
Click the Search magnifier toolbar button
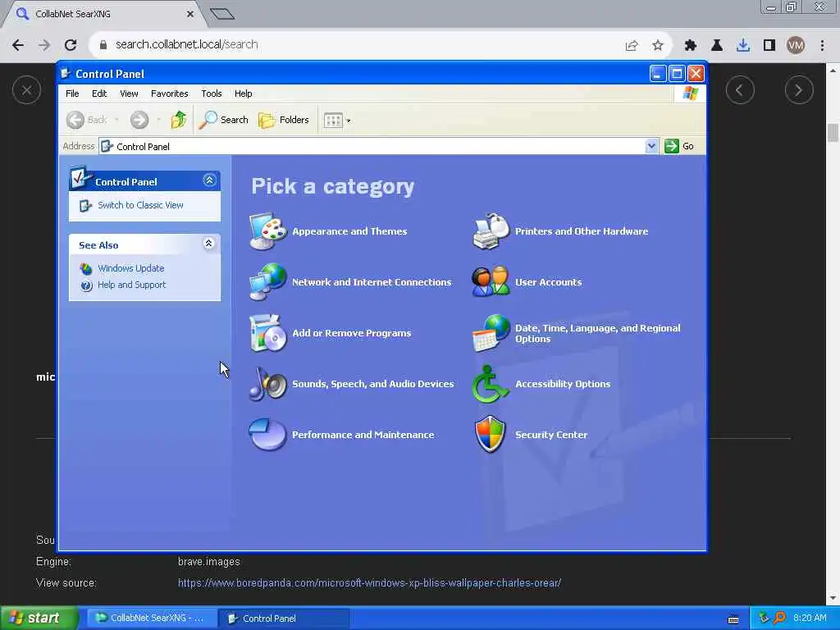(223, 120)
